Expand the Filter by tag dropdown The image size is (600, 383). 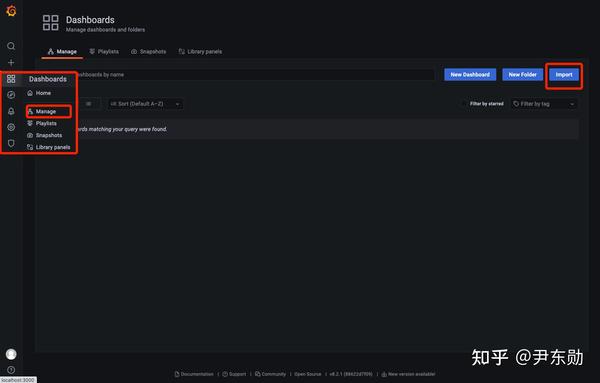pyautogui.click(x=544, y=104)
